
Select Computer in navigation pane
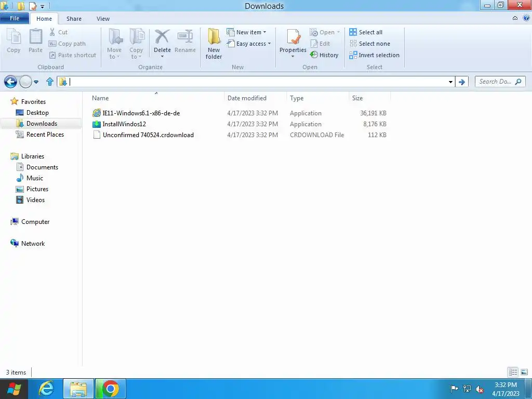click(35, 221)
